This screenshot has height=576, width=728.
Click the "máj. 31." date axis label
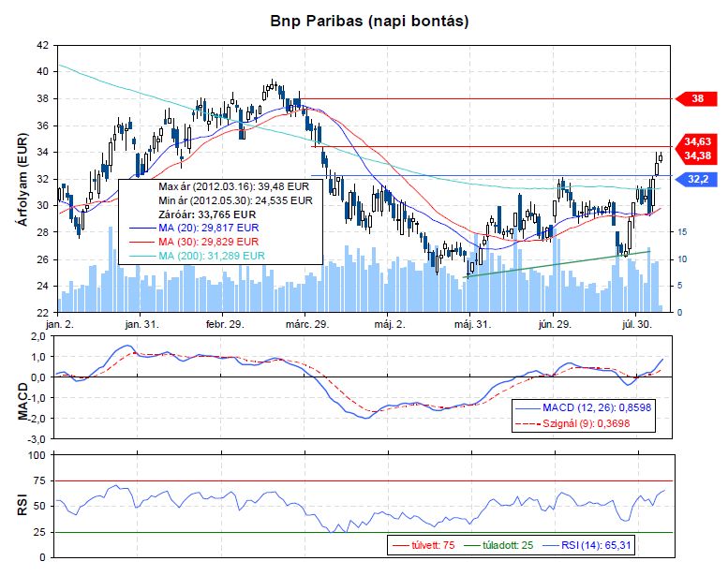pos(472,324)
